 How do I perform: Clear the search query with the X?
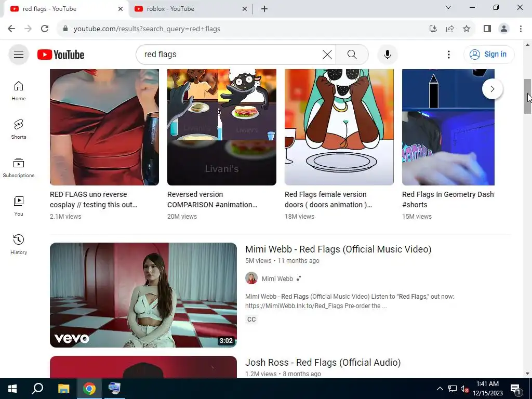click(x=327, y=54)
